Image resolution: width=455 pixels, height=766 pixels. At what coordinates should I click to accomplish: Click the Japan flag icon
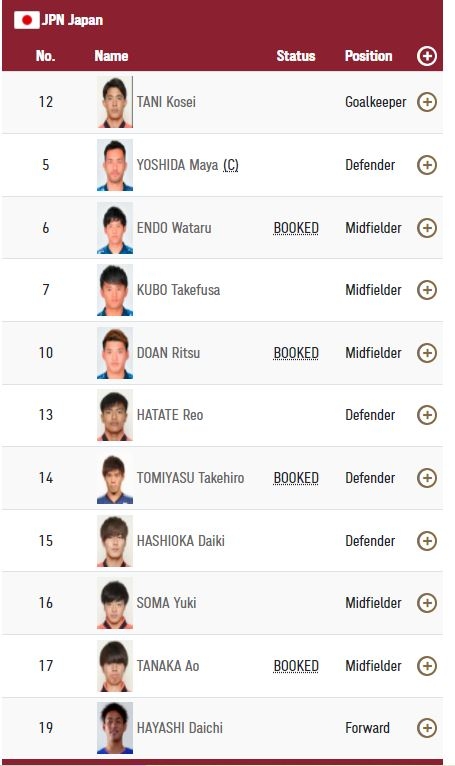click(26, 20)
